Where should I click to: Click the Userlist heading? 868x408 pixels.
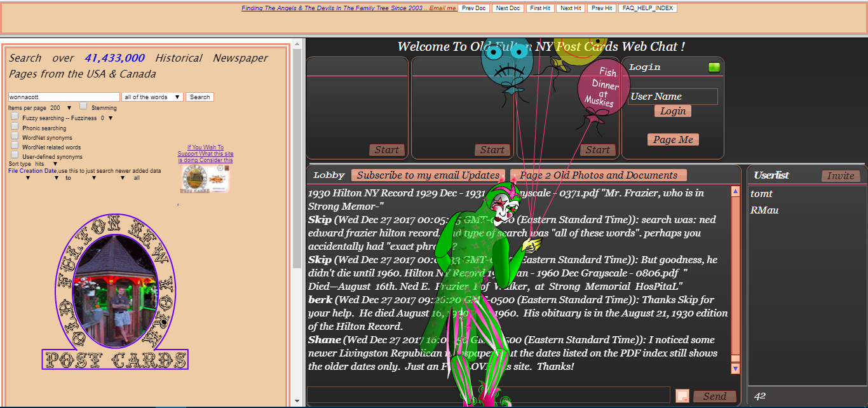coord(771,175)
